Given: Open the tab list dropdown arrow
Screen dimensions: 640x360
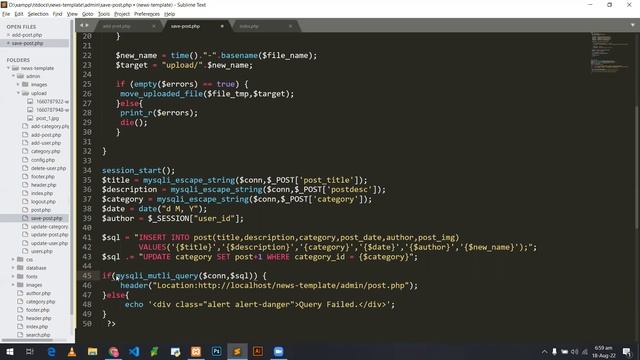Looking at the screenshot, I should [x=633, y=25].
